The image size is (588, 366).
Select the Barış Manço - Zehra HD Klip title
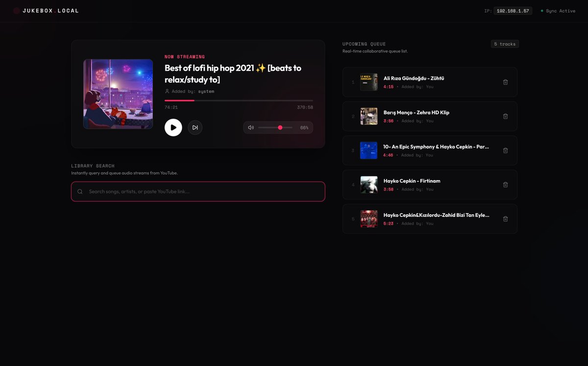tap(416, 112)
